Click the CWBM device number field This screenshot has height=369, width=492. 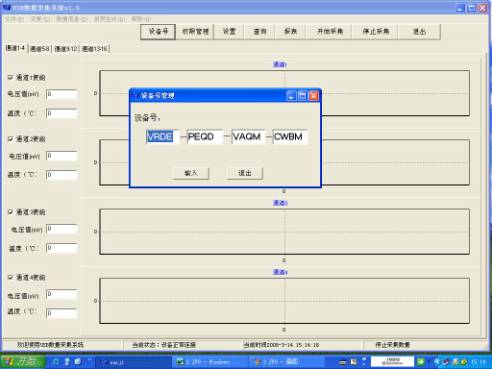[x=290, y=136]
